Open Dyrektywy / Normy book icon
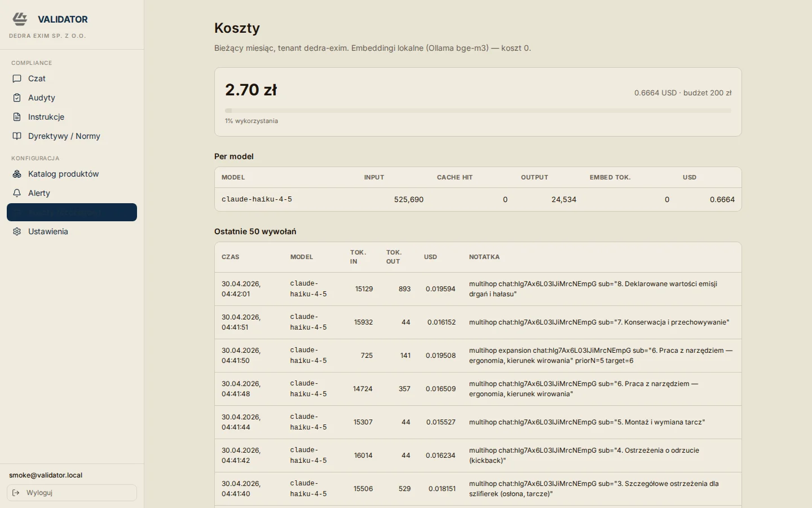 17,136
